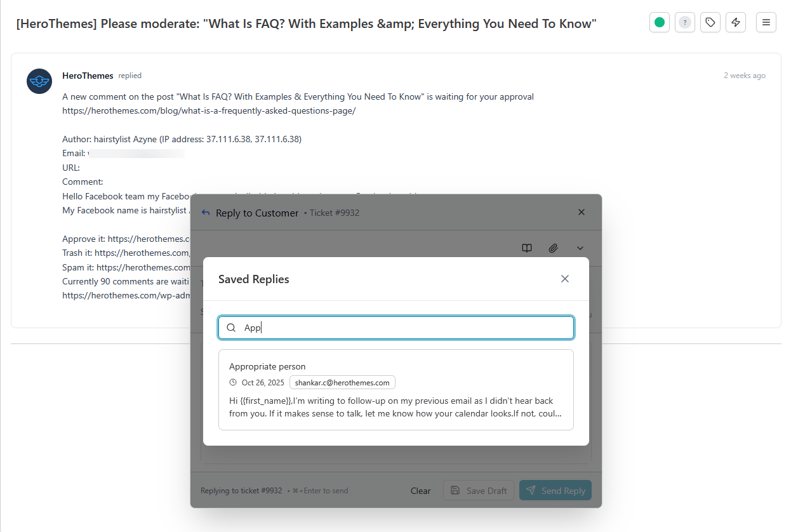The width and height of the screenshot is (791, 532).
Task: Click the clock icon beside Oct 26
Action: [233, 383]
